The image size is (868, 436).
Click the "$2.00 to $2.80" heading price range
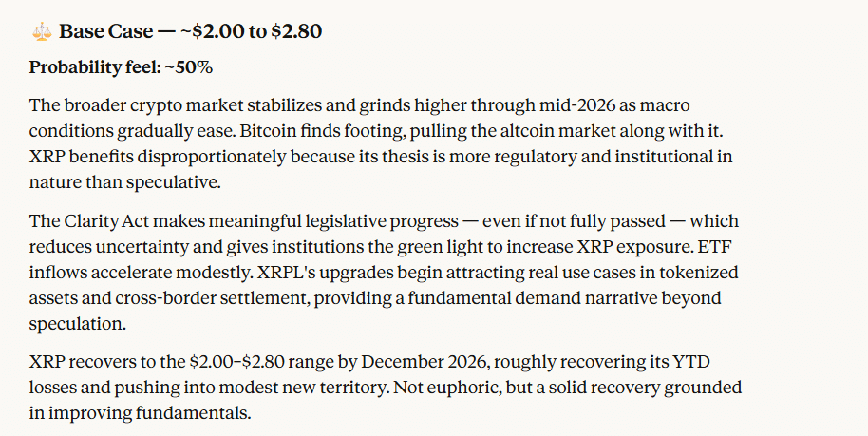pyautogui.click(x=256, y=31)
